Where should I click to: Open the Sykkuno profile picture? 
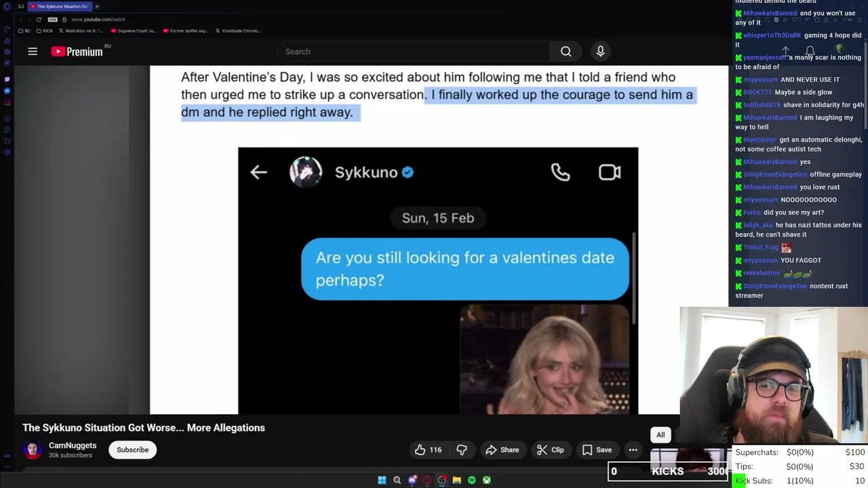coord(306,172)
